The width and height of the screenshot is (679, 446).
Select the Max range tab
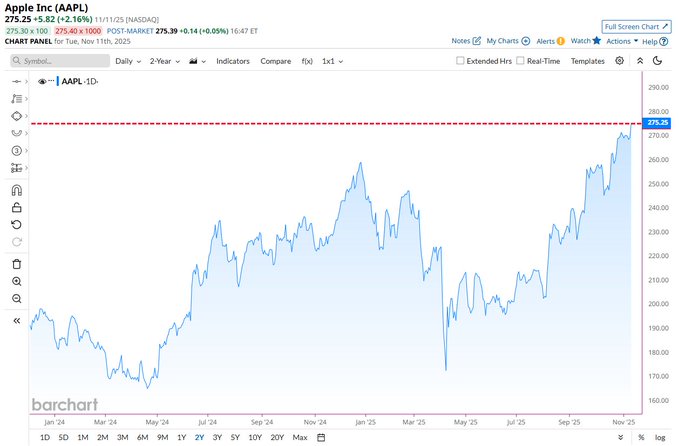click(x=300, y=437)
